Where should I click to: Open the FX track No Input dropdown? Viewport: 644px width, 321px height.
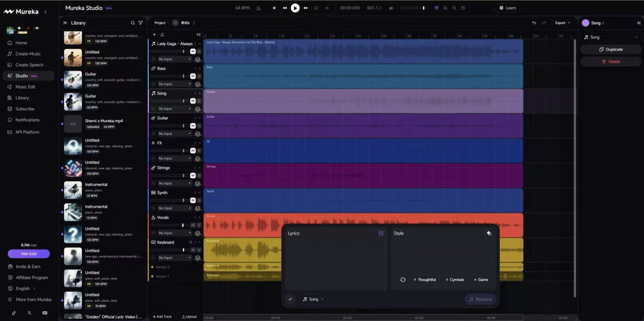(x=175, y=159)
